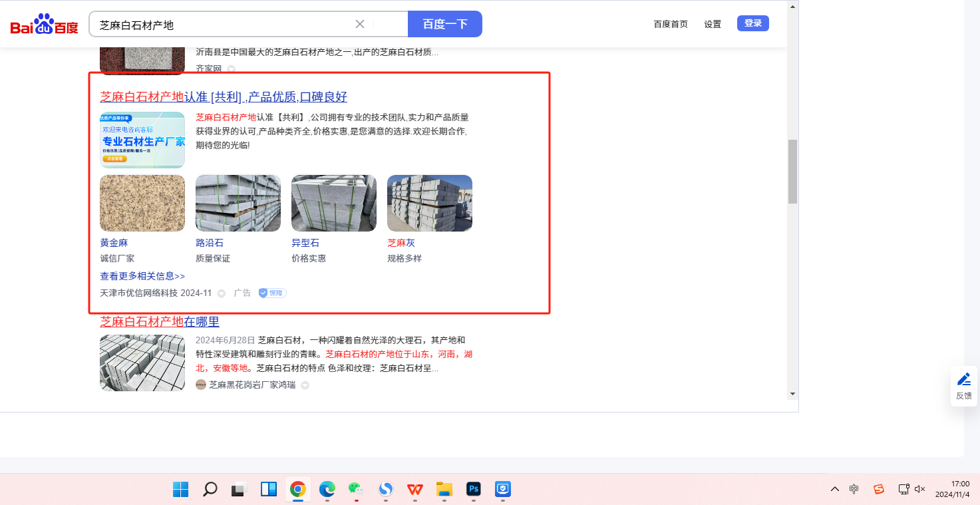
Task: Click the 专业石材生产厂家 ad banner image
Action: pyautogui.click(x=142, y=140)
